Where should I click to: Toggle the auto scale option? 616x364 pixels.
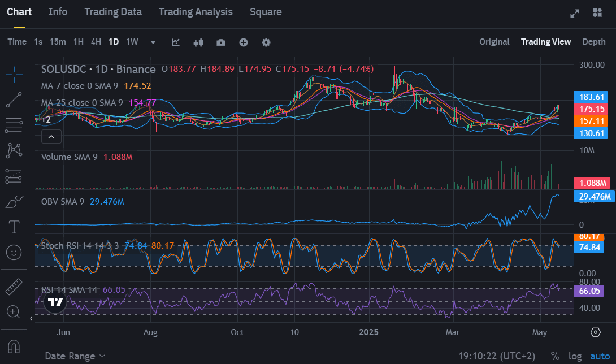click(600, 357)
